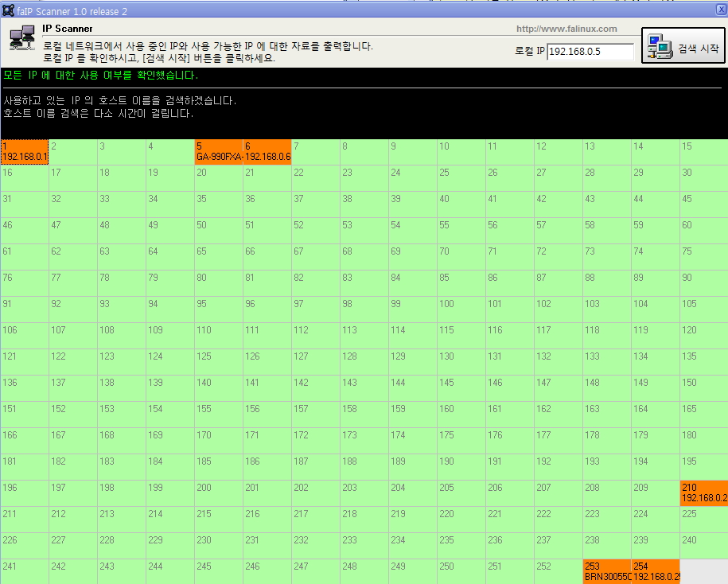Select free IP cell 120

(704, 336)
